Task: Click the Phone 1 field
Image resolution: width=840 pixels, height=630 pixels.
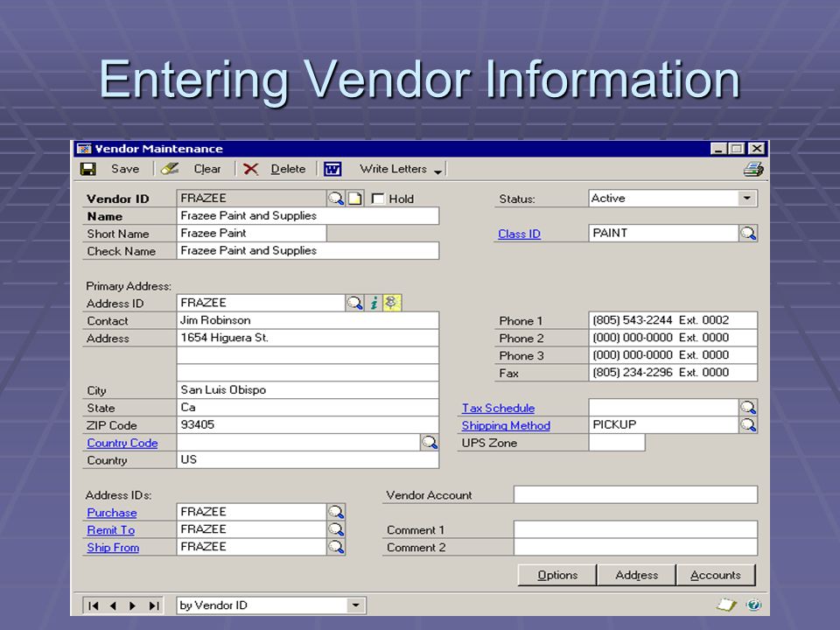Action: pos(673,320)
